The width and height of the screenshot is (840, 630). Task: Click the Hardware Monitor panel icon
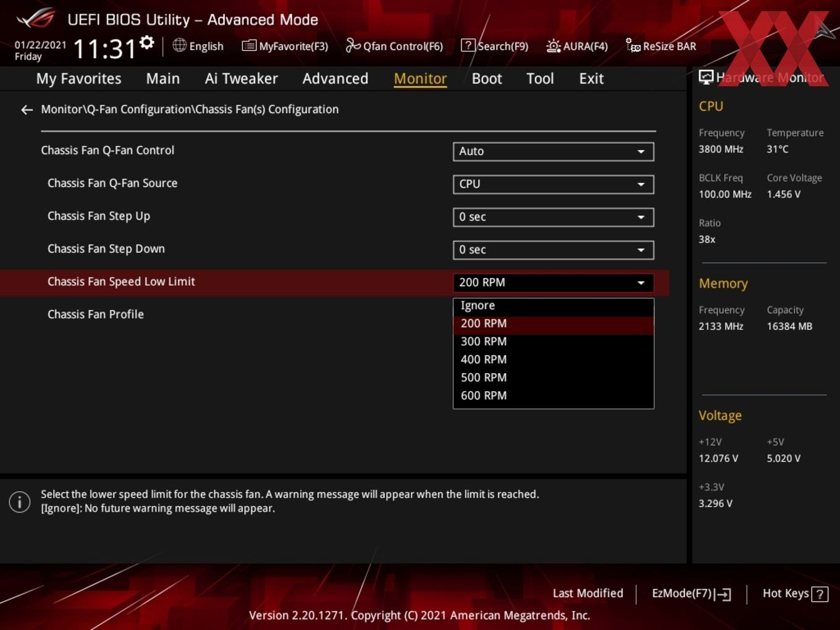[706, 77]
